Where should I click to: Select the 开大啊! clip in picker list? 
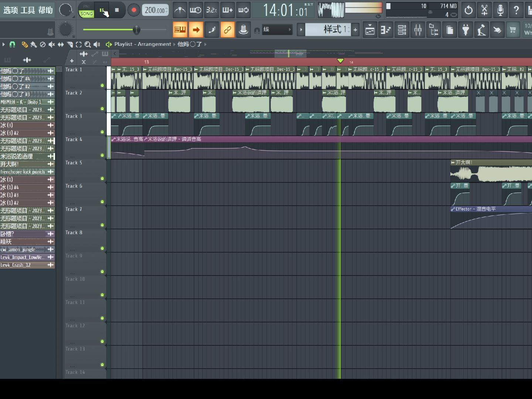(27, 164)
